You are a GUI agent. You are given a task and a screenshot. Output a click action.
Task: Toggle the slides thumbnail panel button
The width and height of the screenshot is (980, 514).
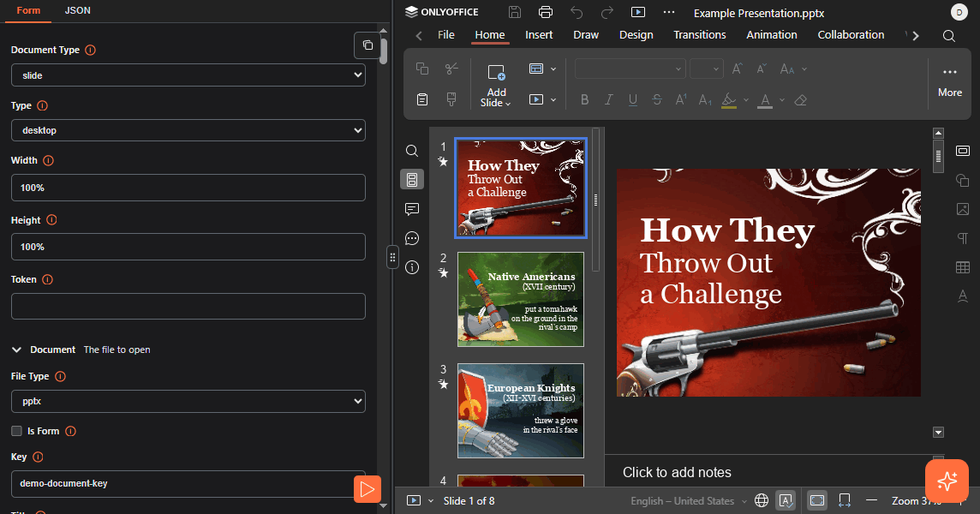[x=412, y=180]
